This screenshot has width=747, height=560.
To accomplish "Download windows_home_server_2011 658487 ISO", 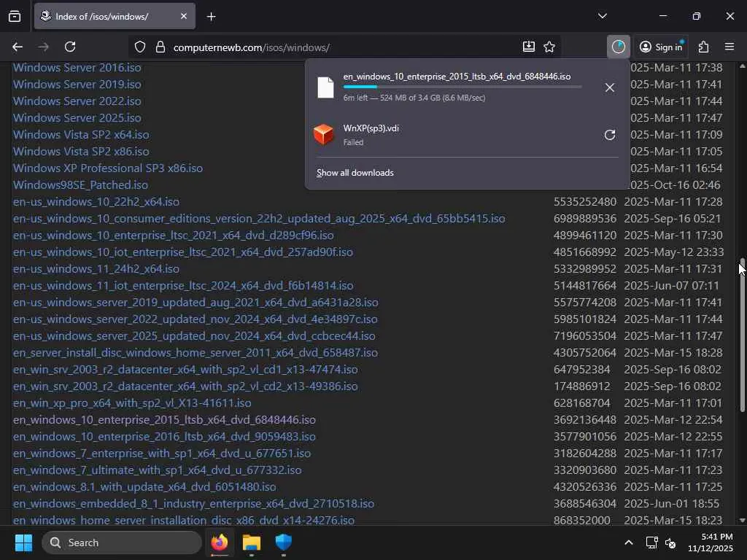I will (196, 353).
